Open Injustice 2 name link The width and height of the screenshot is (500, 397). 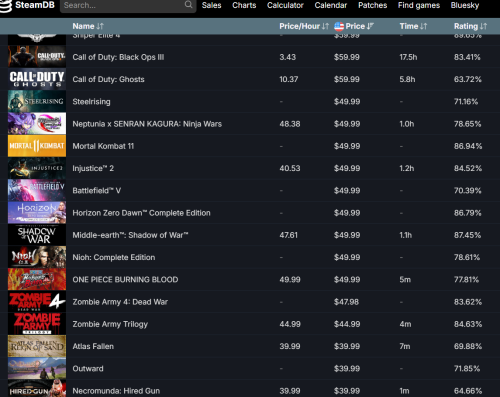pos(93,168)
